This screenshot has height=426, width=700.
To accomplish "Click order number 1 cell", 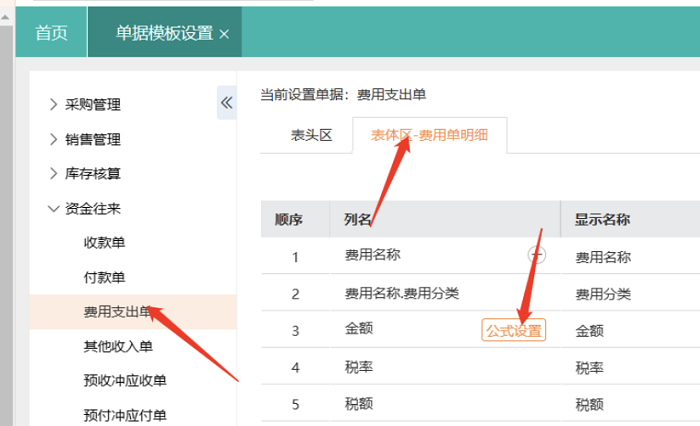I will click(295, 257).
